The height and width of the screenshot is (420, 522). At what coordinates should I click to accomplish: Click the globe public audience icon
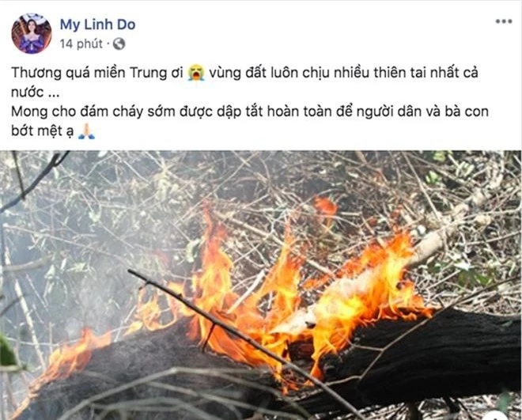(119, 44)
